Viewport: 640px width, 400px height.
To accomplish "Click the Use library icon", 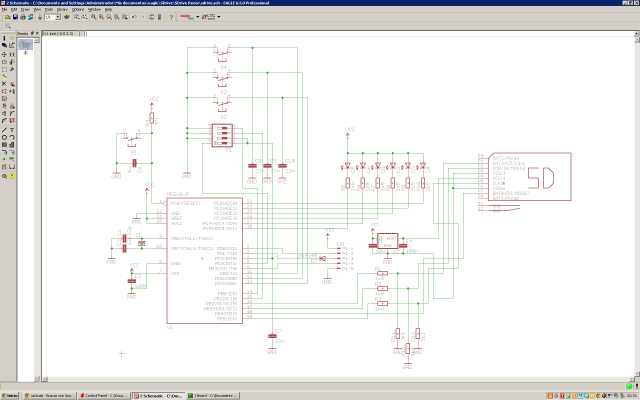I will click(x=67, y=17).
